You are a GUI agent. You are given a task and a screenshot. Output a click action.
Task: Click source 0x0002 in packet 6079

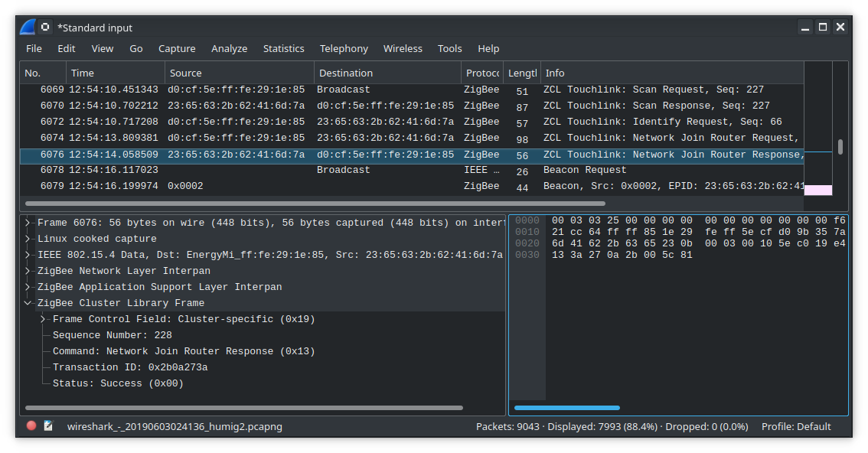point(185,186)
